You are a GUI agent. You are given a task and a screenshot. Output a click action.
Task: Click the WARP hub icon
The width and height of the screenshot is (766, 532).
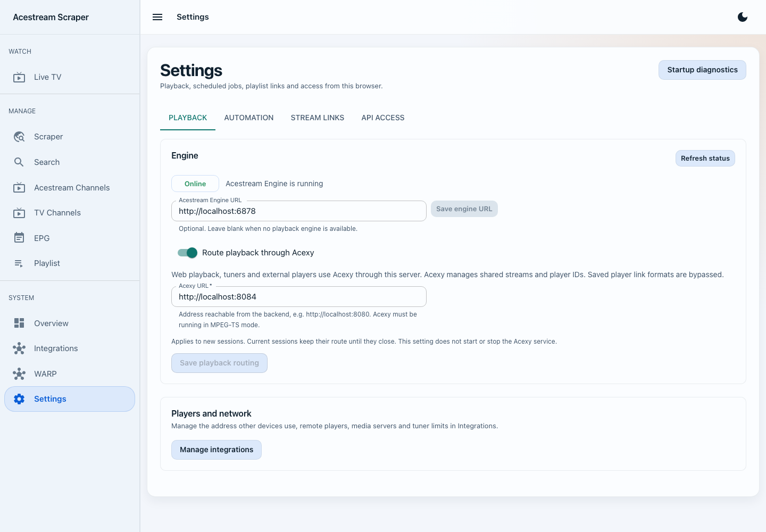(19, 374)
